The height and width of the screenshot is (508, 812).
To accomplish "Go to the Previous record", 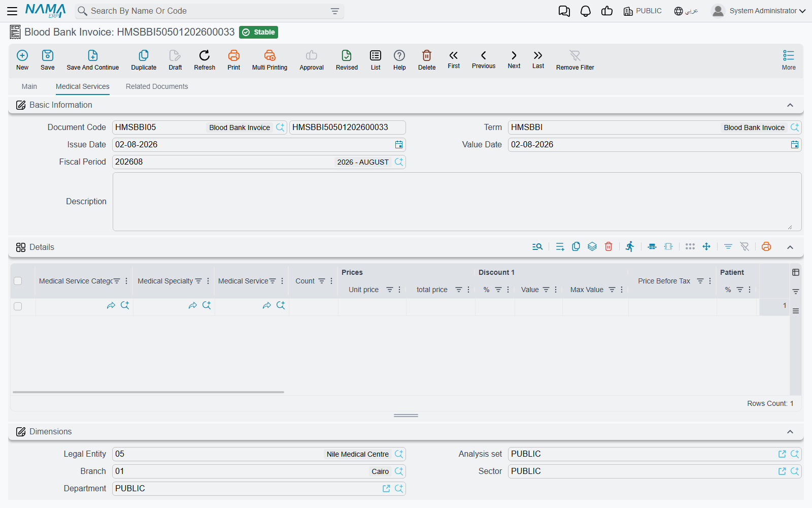I will [x=484, y=59].
